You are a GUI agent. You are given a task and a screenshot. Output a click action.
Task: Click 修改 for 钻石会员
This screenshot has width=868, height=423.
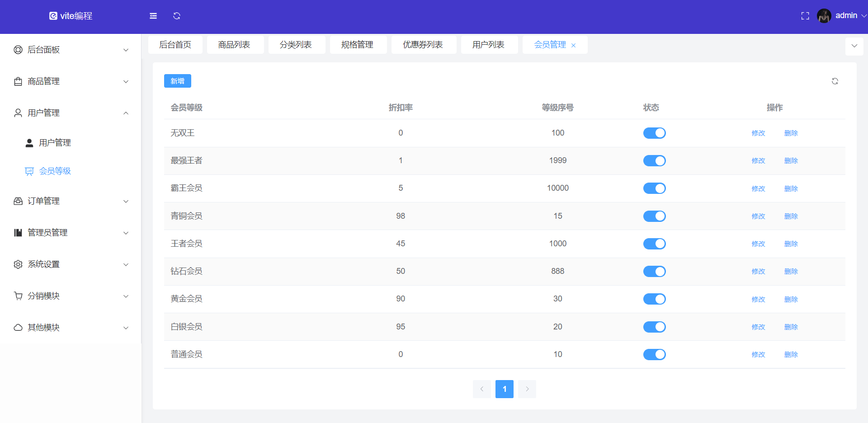[759, 272]
